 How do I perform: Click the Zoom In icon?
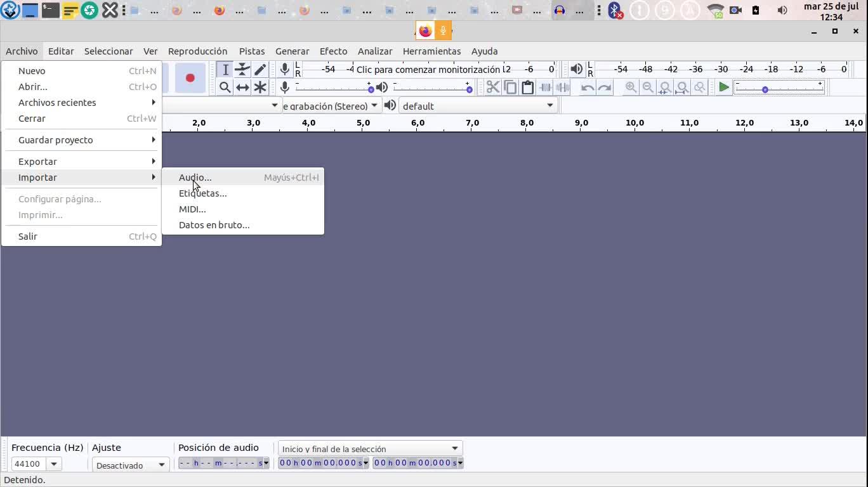631,88
